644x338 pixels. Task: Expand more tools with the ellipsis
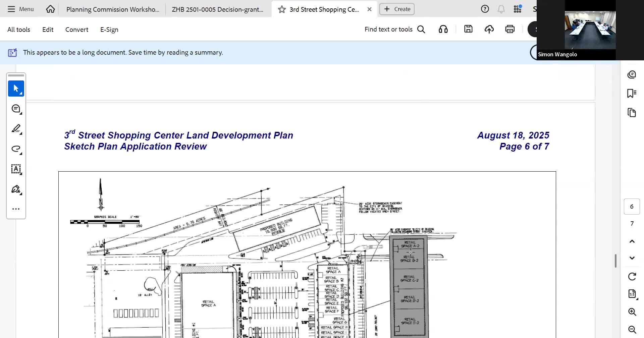(x=16, y=209)
